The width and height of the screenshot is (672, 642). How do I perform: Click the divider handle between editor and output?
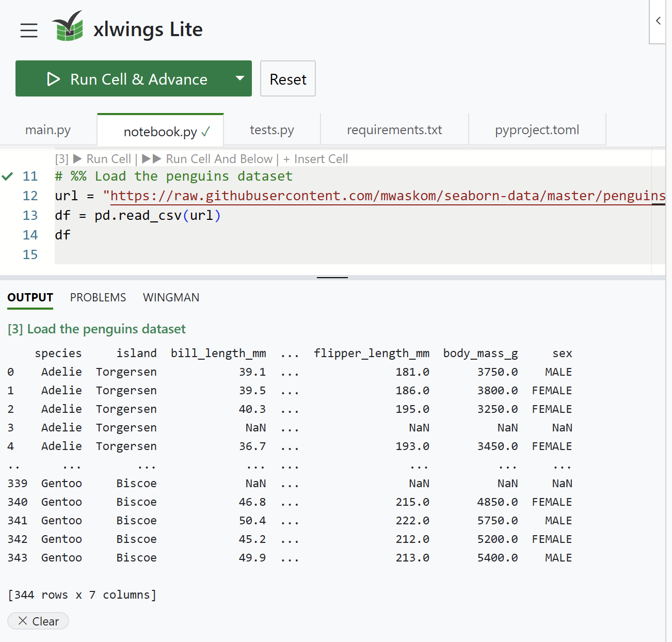pos(332,278)
